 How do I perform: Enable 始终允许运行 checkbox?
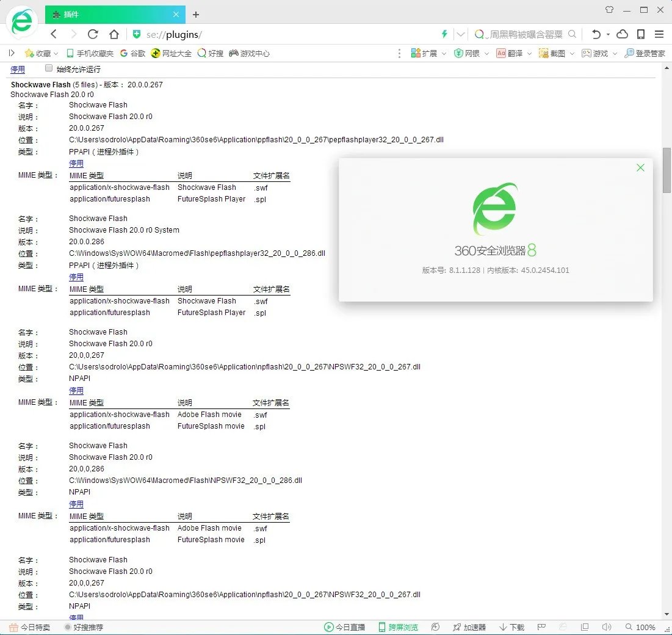click(49, 68)
